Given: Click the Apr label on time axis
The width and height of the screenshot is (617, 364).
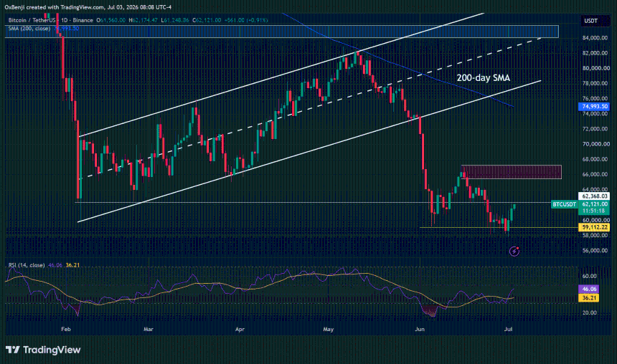Looking at the screenshot, I should [240, 329].
